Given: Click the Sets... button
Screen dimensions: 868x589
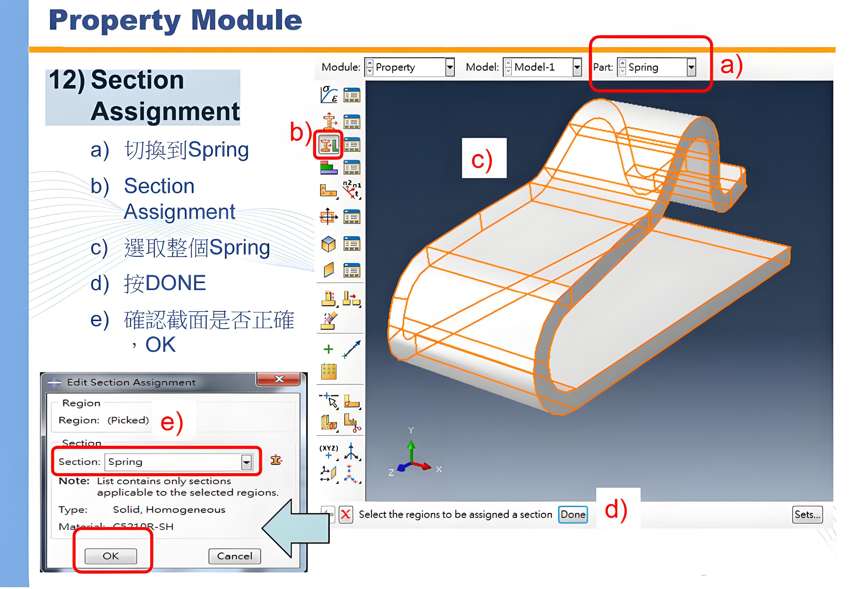Looking at the screenshot, I should 807,515.
